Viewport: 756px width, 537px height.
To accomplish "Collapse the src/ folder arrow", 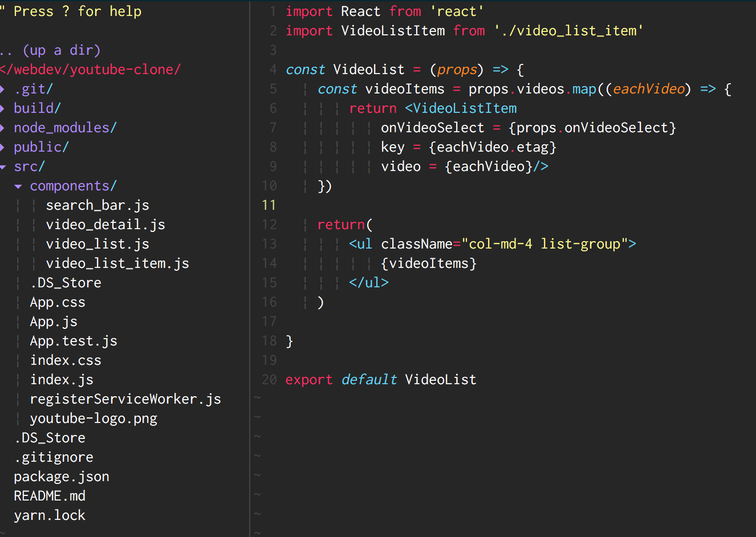I will 3,167.
